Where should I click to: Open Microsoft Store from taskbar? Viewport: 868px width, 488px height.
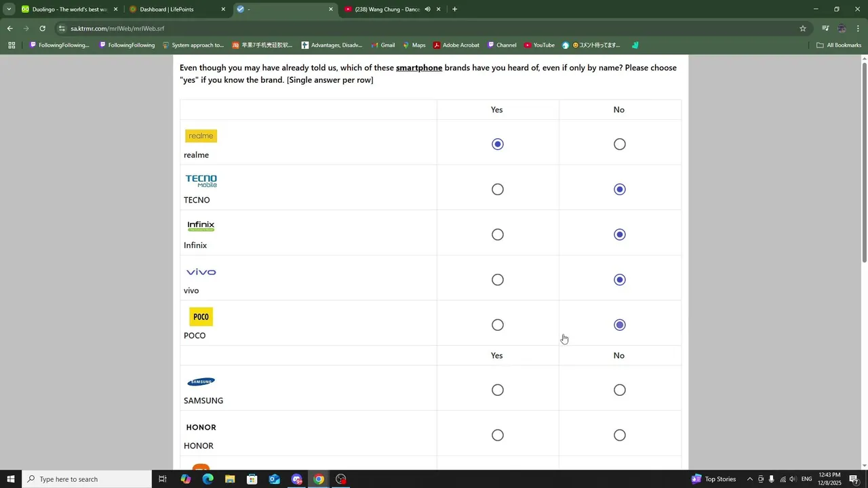point(252,479)
